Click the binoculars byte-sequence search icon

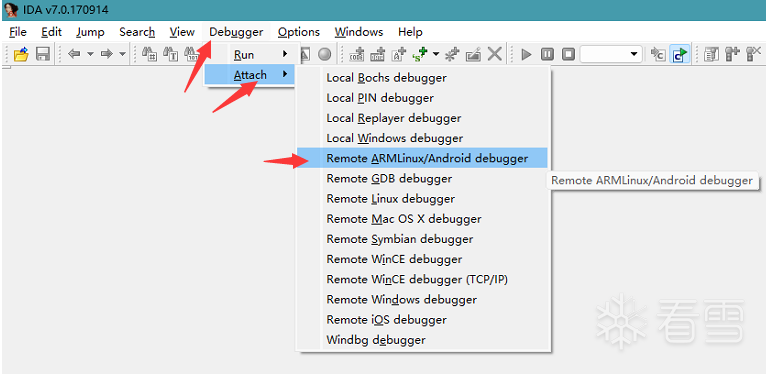point(192,54)
